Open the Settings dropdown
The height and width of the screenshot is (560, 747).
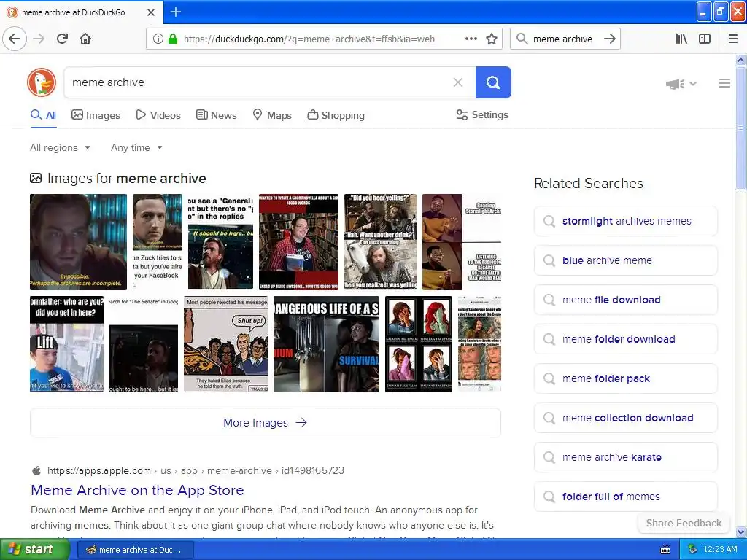coord(482,114)
